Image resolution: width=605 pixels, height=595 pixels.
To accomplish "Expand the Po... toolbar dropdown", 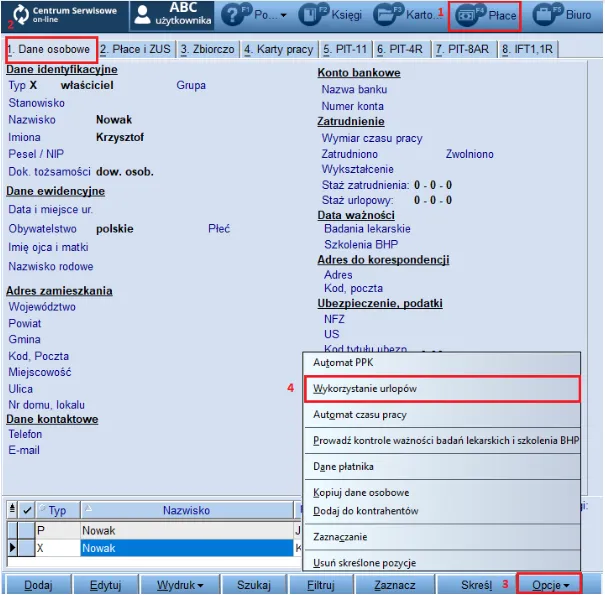I will click(254, 15).
